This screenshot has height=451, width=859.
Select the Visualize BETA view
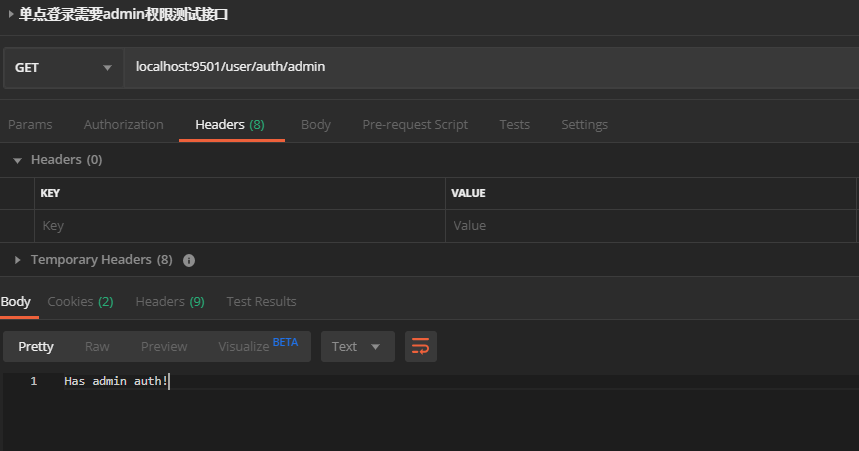(x=257, y=346)
